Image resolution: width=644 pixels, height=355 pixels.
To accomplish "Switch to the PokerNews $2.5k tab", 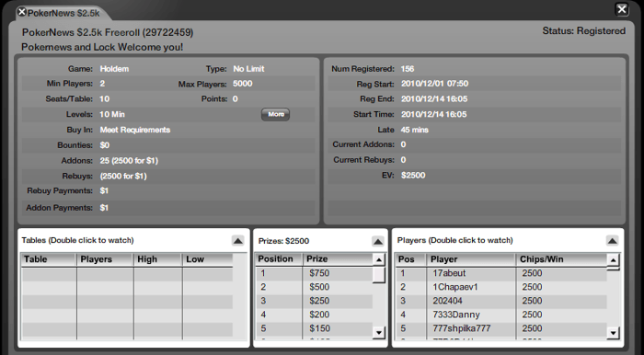I will tap(63, 13).
